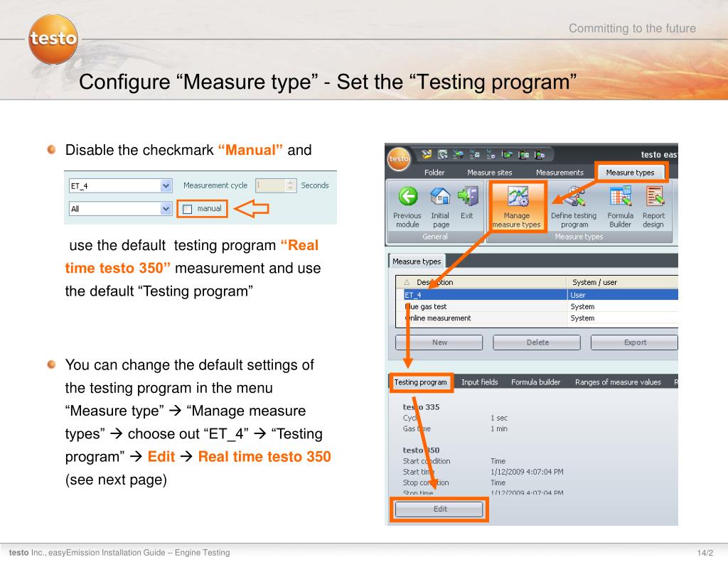728x562 pixels.
Task: Toggle the manual checkbox
Action: coord(188,210)
